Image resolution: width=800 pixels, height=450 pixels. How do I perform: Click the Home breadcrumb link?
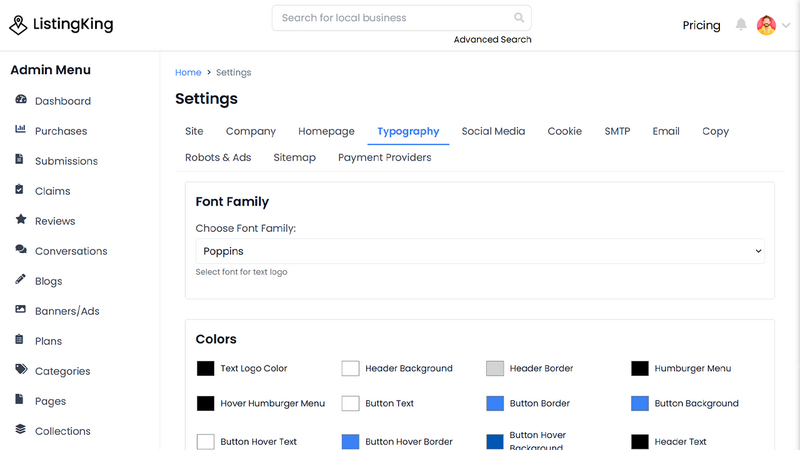(188, 72)
